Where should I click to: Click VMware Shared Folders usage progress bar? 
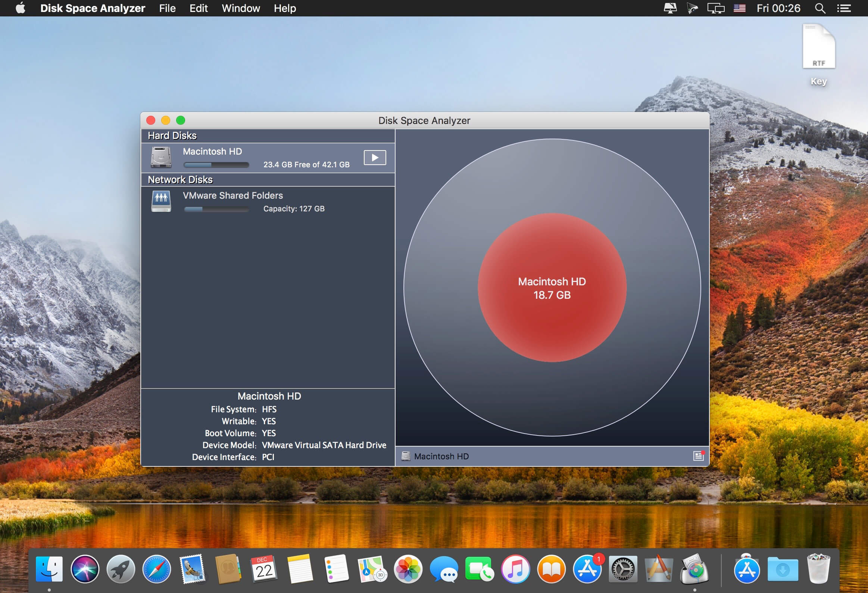(216, 209)
